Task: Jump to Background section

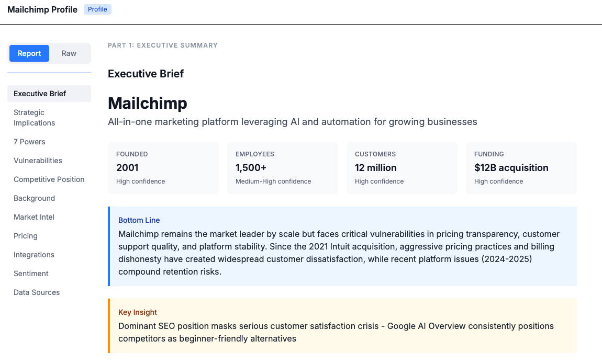Action: (x=34, y=198)
